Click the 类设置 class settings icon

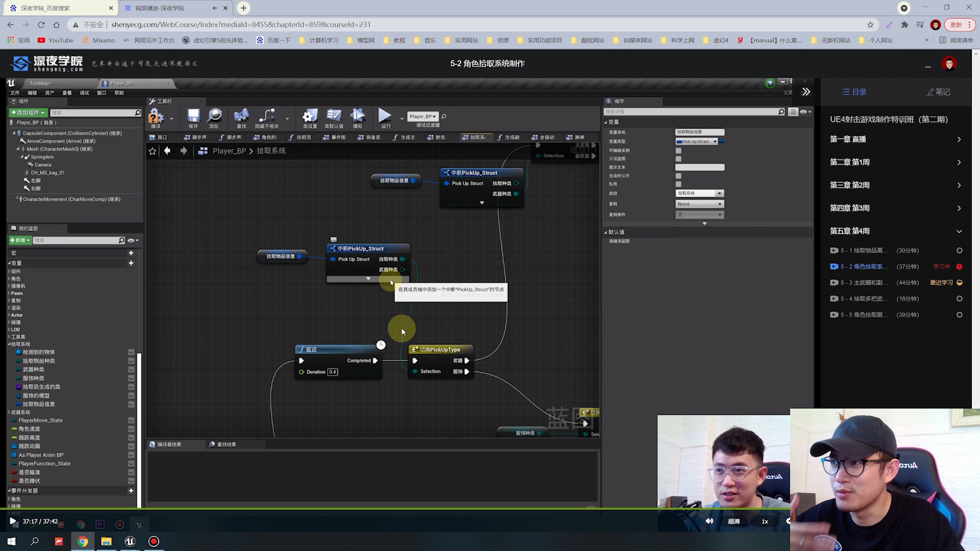coord(309,117)
